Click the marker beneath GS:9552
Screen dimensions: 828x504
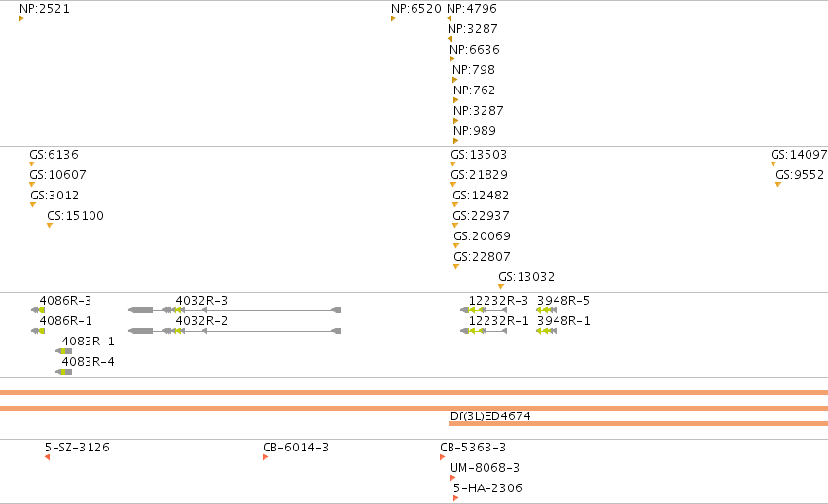click(778, 184)
